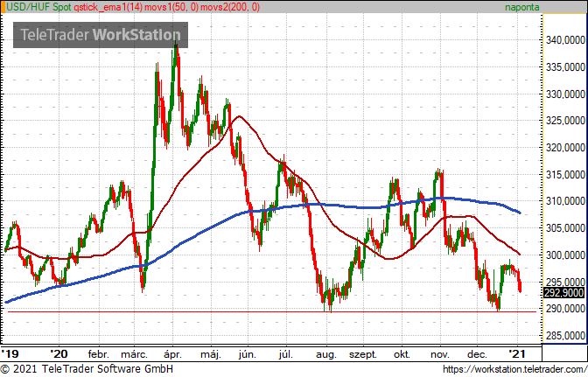Open the workstation.teletrader.com link

514,369
